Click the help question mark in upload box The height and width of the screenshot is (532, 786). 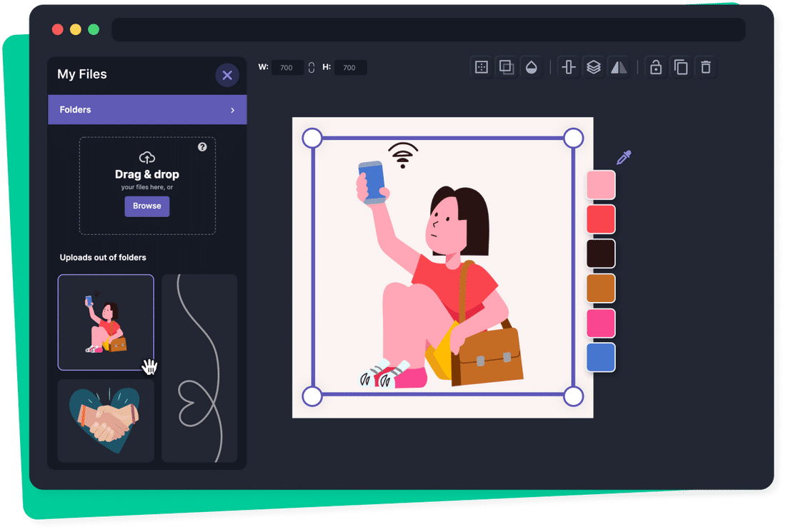(x=202, y=147)
